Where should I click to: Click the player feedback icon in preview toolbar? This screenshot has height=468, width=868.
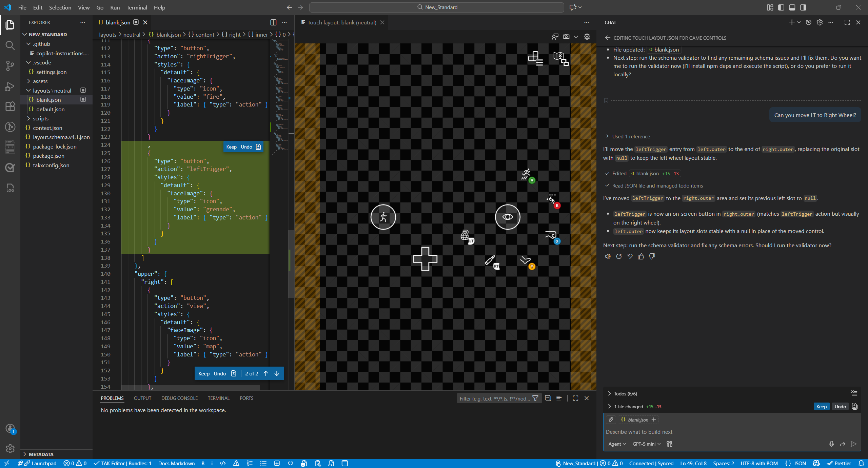(x=555, y=36)
